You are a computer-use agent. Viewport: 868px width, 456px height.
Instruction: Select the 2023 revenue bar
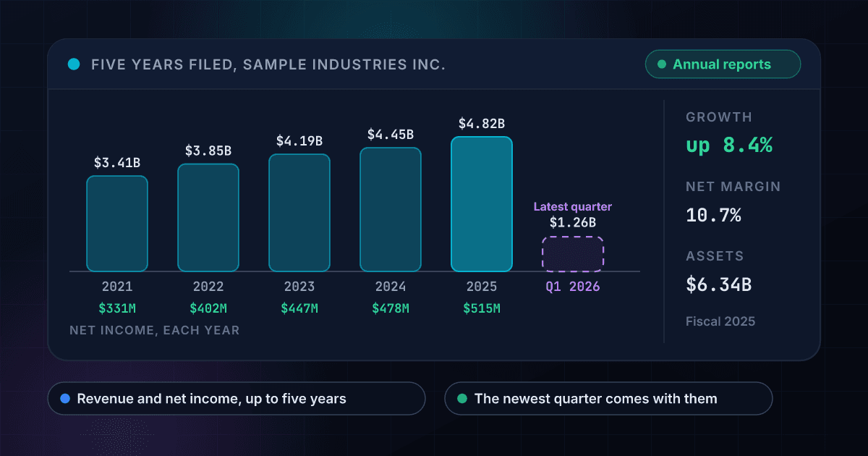coord(299,213)
